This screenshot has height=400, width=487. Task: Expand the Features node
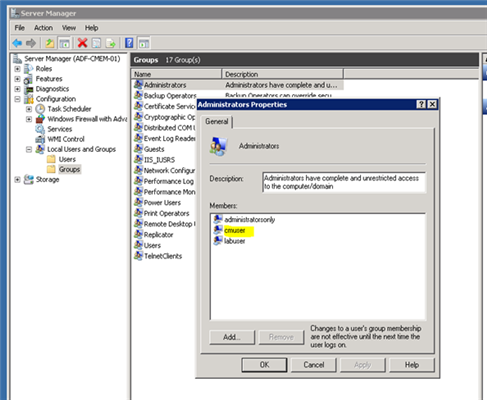pos(17,79)
